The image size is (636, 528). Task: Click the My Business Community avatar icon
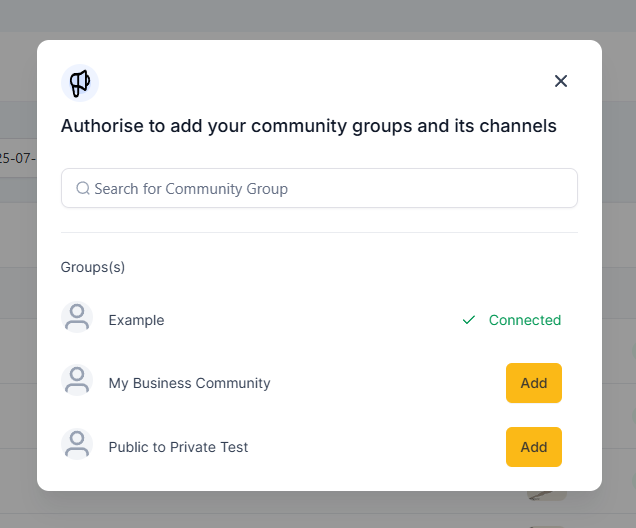tap(77, 380)
